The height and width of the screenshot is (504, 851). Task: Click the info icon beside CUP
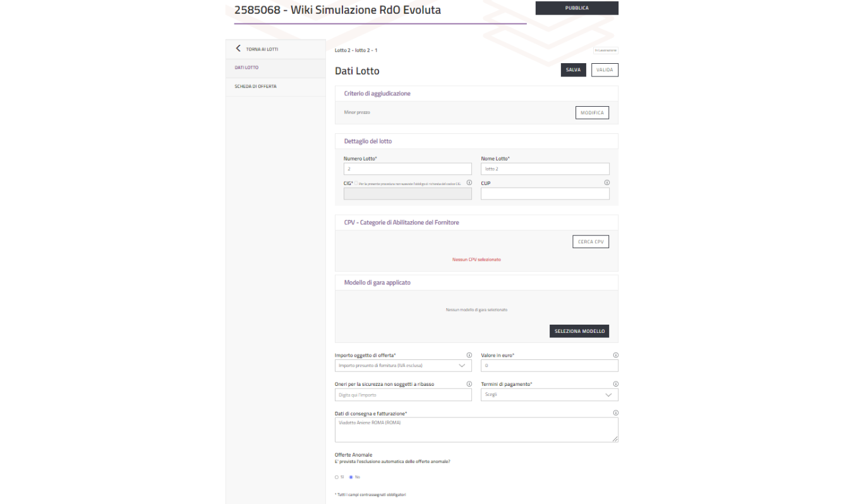[x=607, y=183]
